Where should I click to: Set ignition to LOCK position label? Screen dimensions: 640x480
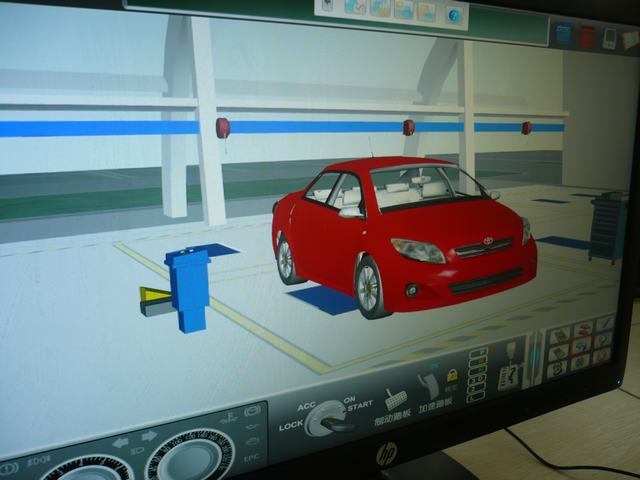pyautogui.click(x=291, y=426)
